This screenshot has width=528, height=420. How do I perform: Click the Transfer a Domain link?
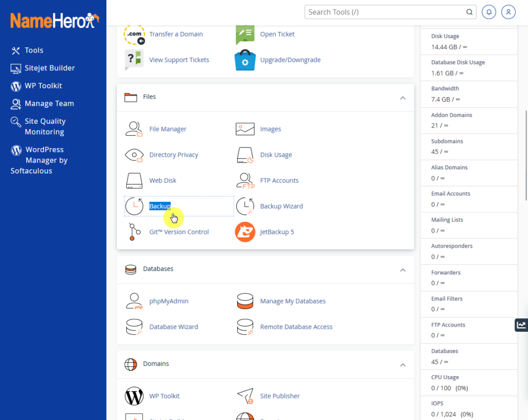(x=176, y=35)
